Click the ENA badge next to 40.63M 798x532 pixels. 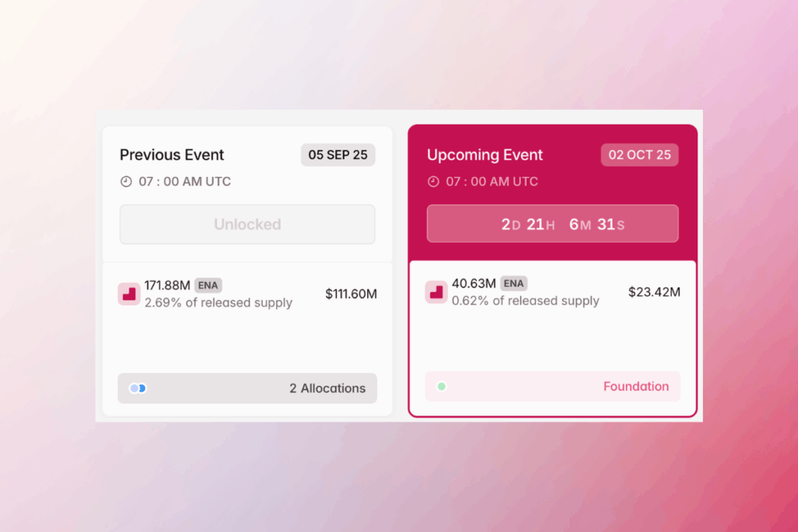(514, 284)
